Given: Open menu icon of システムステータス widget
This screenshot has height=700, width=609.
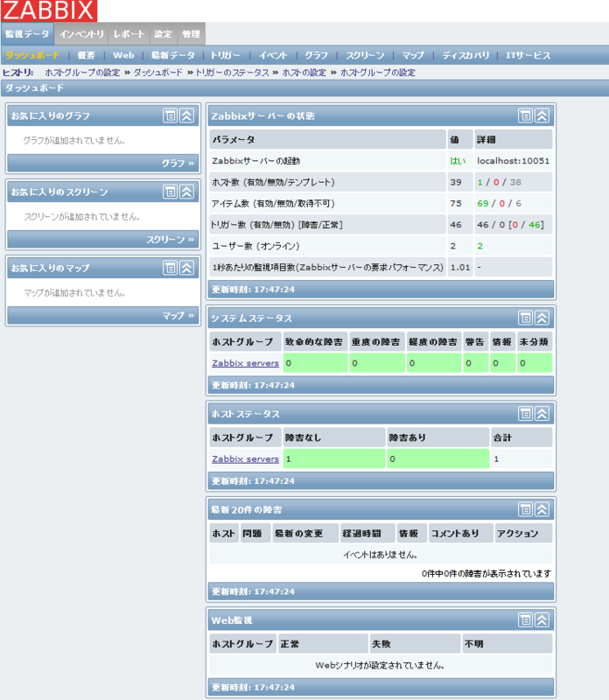Looking at the screenshot, I should (x=525, y=318).
